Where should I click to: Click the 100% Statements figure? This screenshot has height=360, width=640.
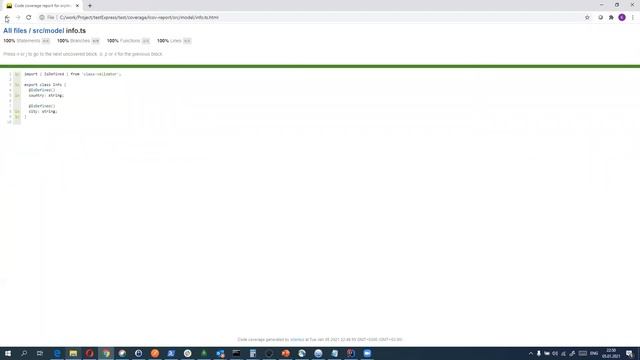(9, 41)
